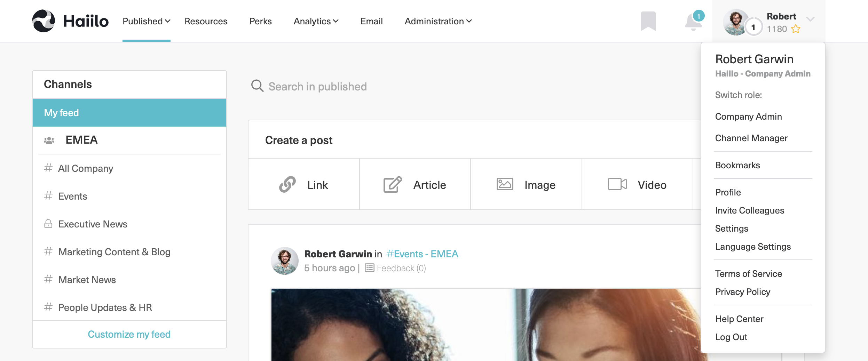Open the bookmarks ribbon icon

pos(648,21)
